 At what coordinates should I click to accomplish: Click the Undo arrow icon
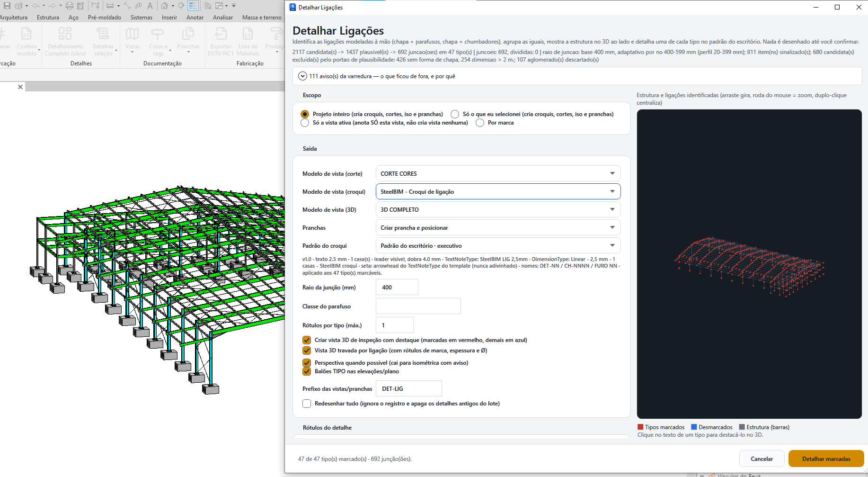[35, 6]
